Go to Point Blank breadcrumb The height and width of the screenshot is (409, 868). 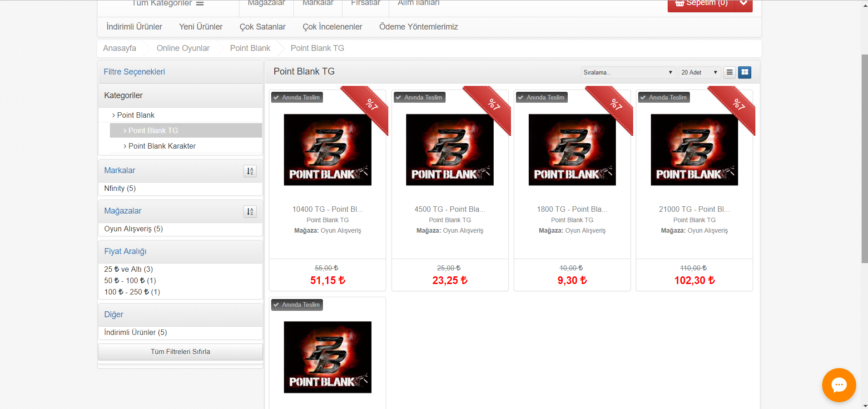pyautogui.click(x=250, y=48)
